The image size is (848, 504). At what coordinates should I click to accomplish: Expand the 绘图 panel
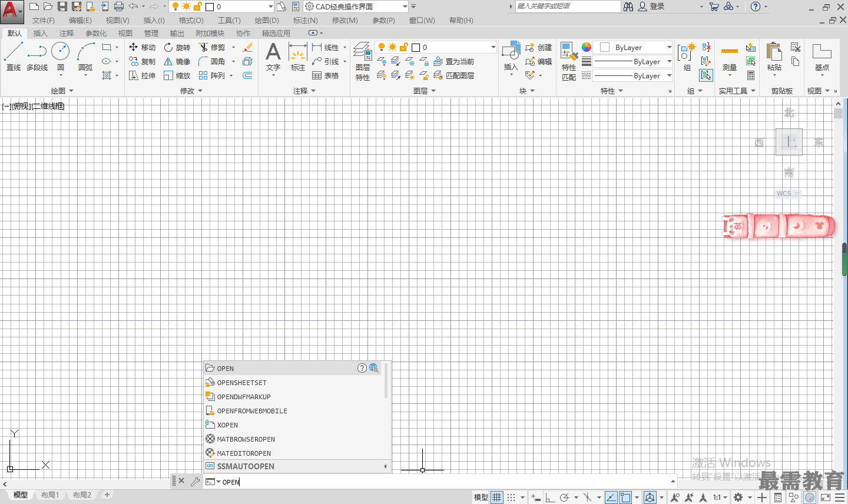[62, 91]
